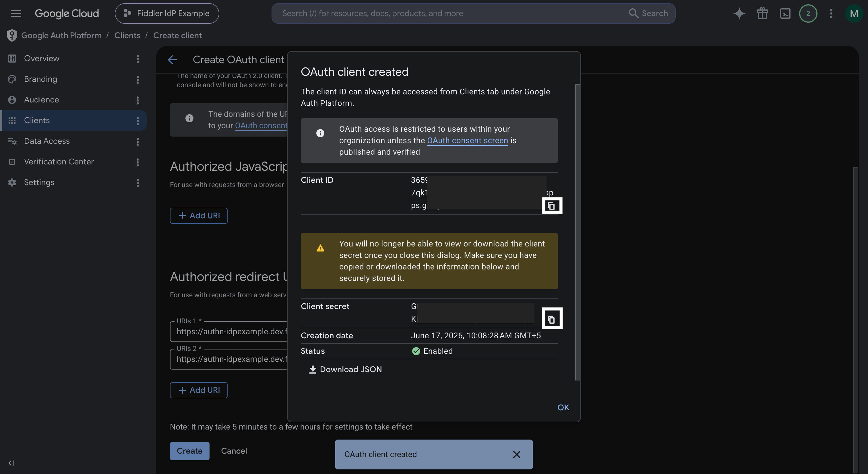Click the yellow warning triangle icon
Screen dimensions: 868x474
point(320,248)
